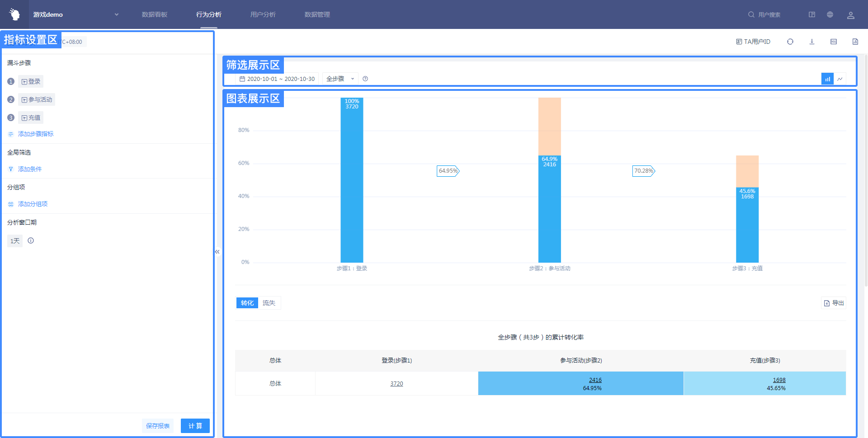The width and height of the screenshot is (868, 438).
Task: Click the blue bar for 步骤2 参与活动
Action: (x=549, y=212)
